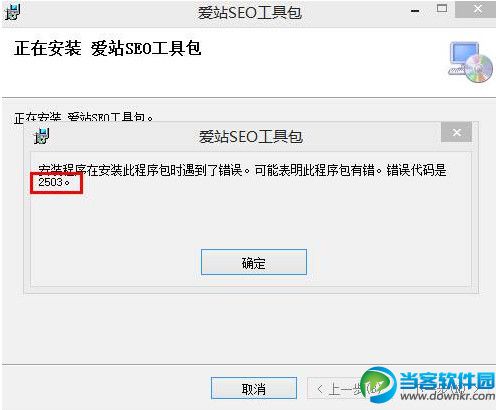Click the green 当客软件园 watermark logo
The image size is (496, 410).
[378, 383]
